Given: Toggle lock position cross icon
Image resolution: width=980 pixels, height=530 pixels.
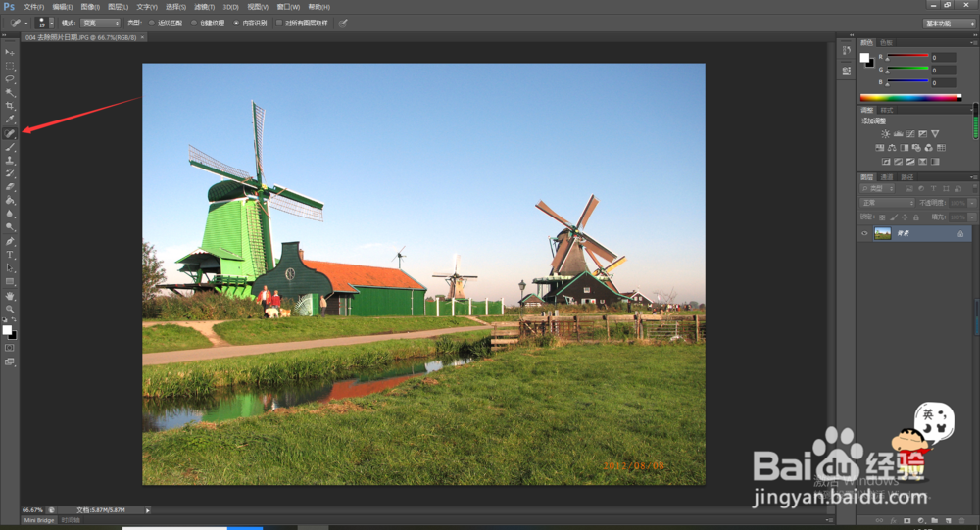Looking at the screenshot, I should [905, 217].
